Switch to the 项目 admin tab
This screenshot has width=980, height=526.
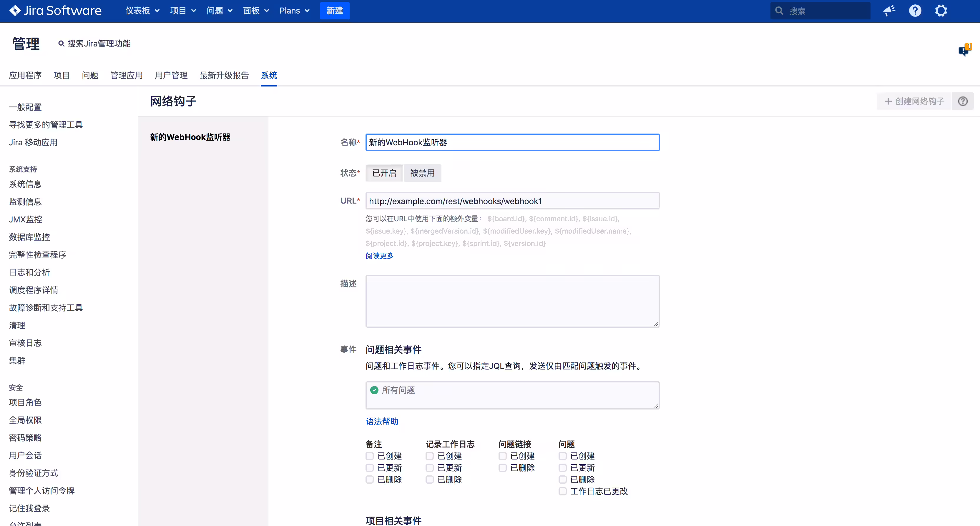click(x=62, y=75)
